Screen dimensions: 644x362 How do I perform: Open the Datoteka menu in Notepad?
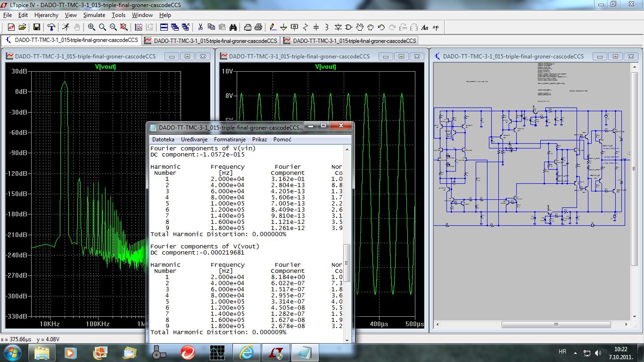pos(163,140)
